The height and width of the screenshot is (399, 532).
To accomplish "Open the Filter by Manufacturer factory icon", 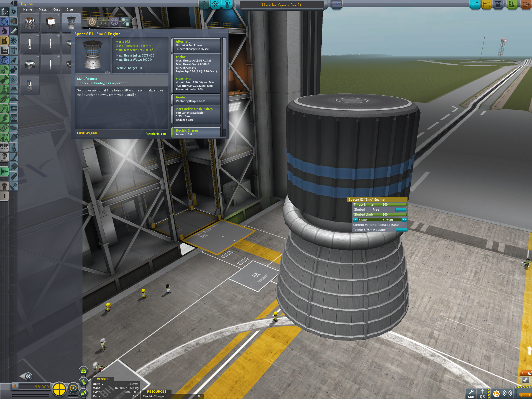I will coord(4,50).
